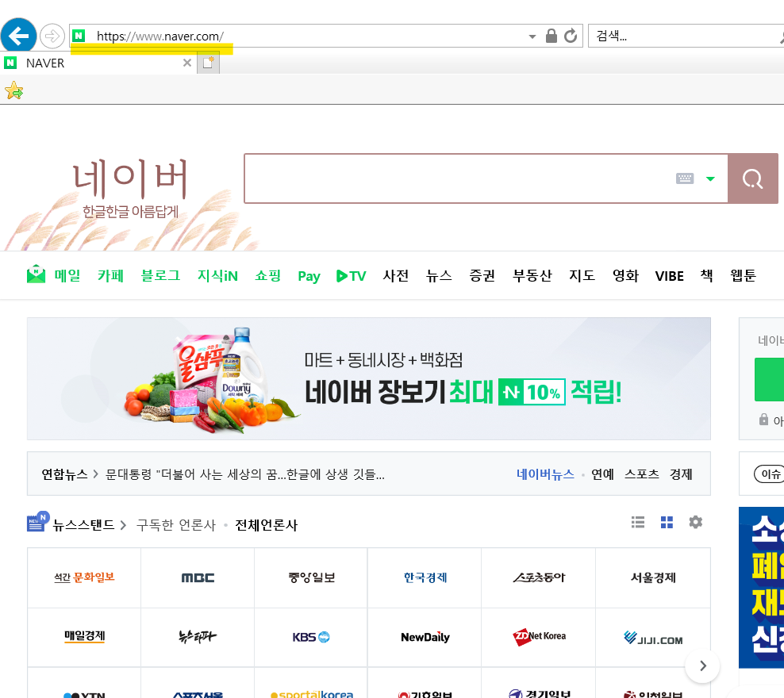Click the Naver search magnifier button
Screen dimensions: 784x698
tap(752, 178)
